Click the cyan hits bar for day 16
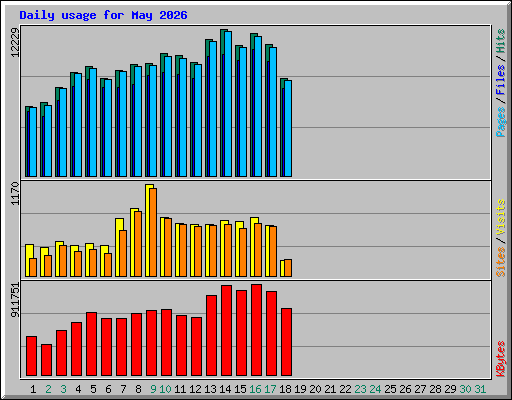This screenshot has height=400, width=512. point(258,106)
